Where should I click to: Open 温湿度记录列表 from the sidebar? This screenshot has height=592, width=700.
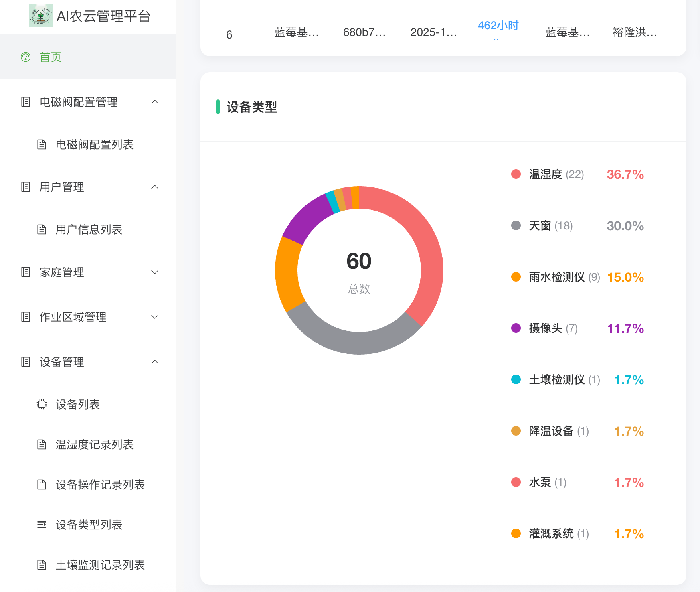(x=94, y=444)
